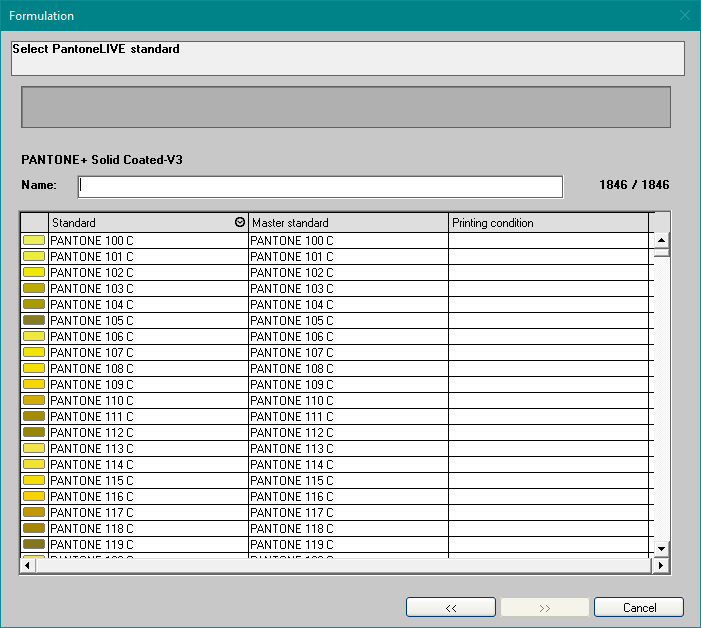Select the PANTONE 114 C color swatch
This screenshot has width=701, height=628.
coord(34,464)
